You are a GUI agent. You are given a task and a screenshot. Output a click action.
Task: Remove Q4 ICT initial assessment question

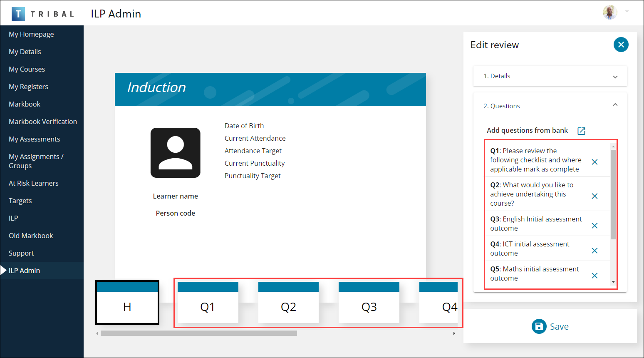tap(594, 251)
